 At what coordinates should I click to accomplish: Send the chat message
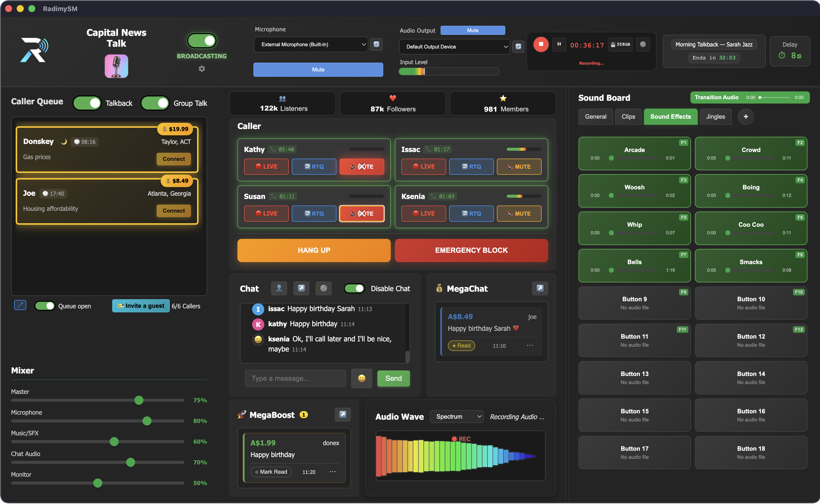pyautogui.click(x=394, y=378)
